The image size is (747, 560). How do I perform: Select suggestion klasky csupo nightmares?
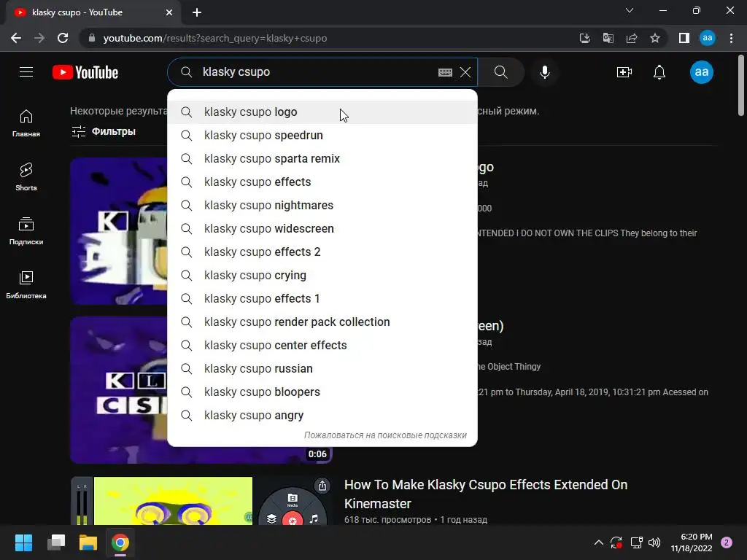[x=322, y=205]
